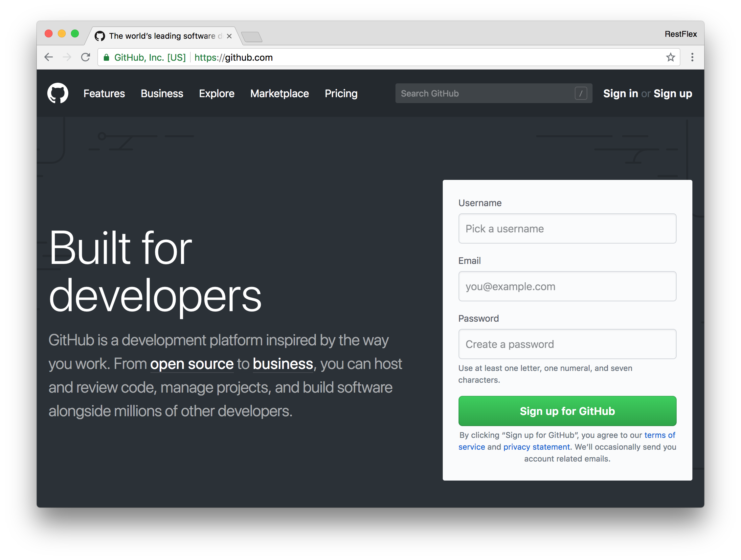
Task: Click the GitHub Octocat logo icon
Action: coord(57,94)
